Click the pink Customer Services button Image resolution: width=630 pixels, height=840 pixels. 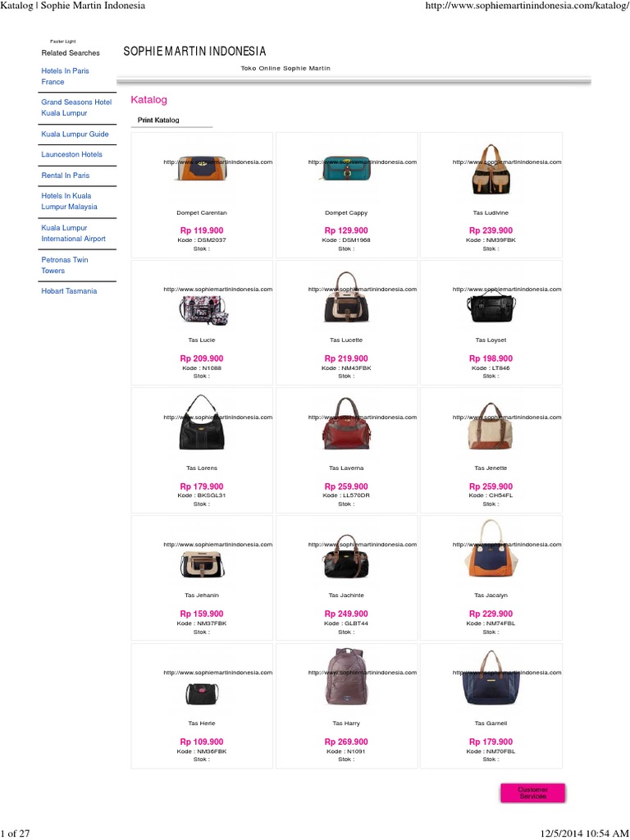[x=532, y=793]
